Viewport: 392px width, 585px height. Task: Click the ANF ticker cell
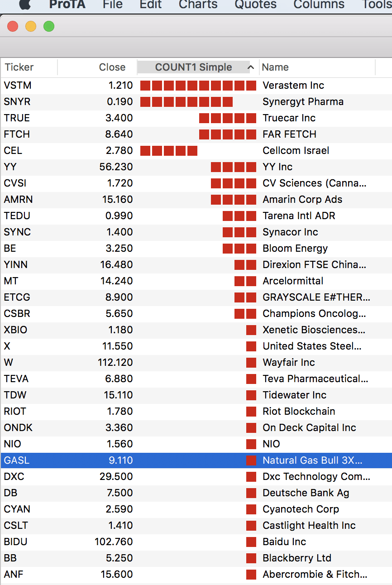point(14,574)
